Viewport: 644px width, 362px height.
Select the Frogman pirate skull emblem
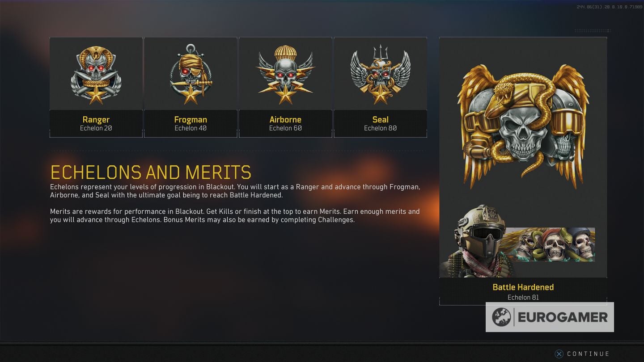[191, 74]
